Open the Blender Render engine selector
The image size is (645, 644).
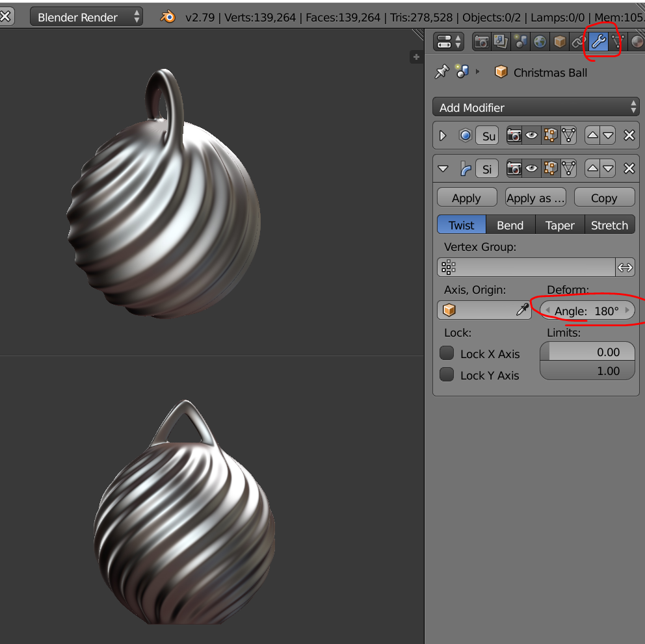click(86, 17)
